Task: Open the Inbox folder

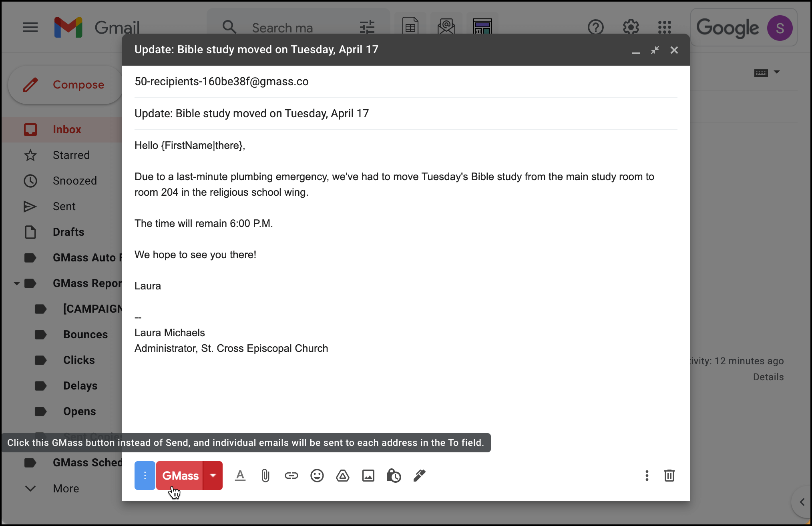Action: pos(62,130)
